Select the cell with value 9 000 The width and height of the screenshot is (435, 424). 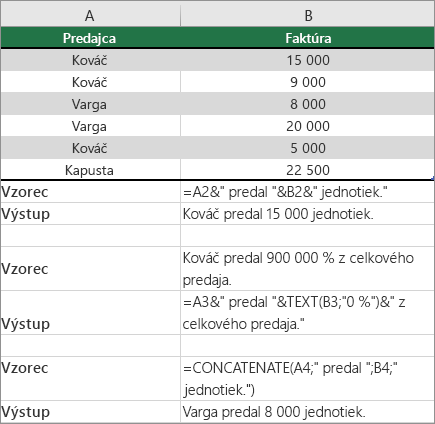click(307, 82)
